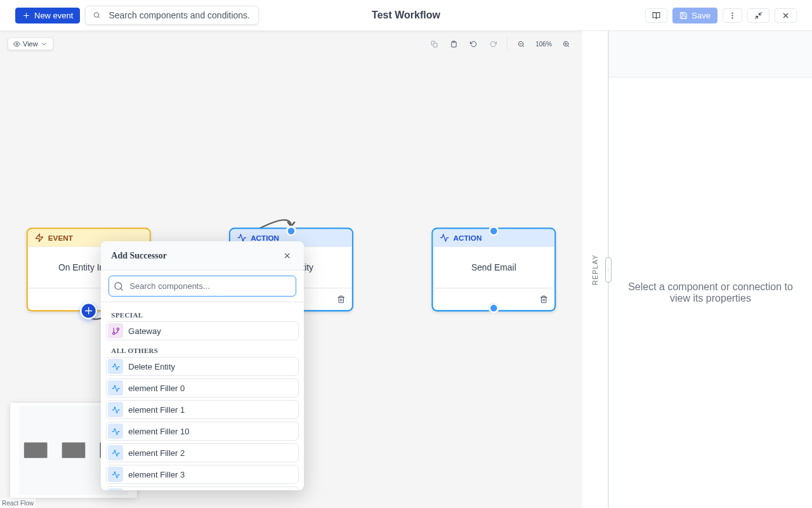Switch to the REPLAY side panel
812x508 pixels.
[594, 269]
